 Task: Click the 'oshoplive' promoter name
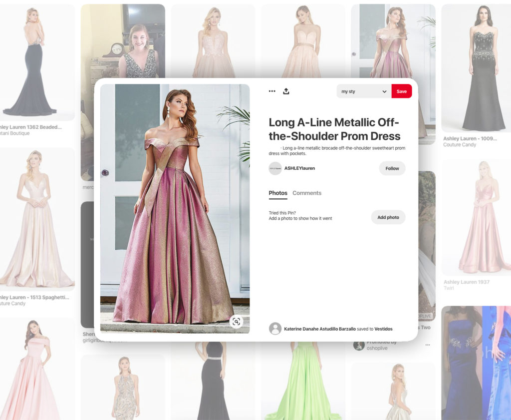(377, 348)
